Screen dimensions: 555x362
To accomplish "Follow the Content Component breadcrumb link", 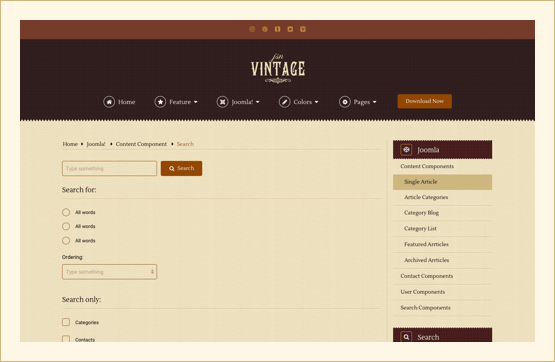I will point(141,144).
